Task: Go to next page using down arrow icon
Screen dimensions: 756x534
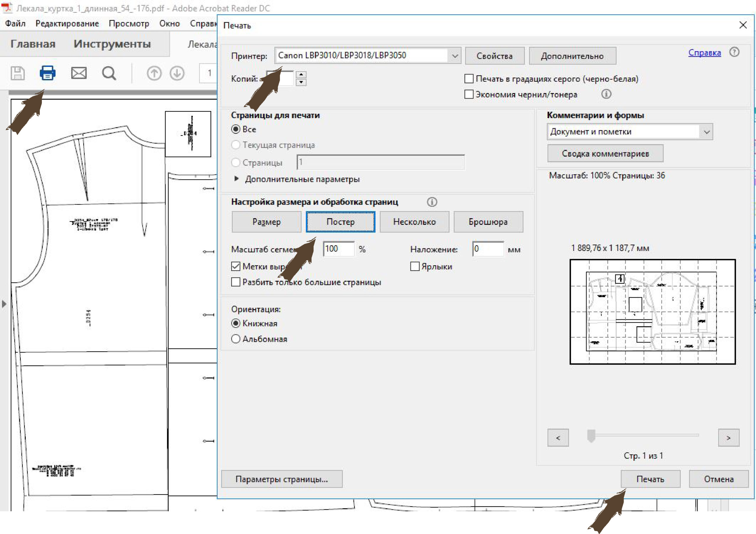Action: (177, 74)
